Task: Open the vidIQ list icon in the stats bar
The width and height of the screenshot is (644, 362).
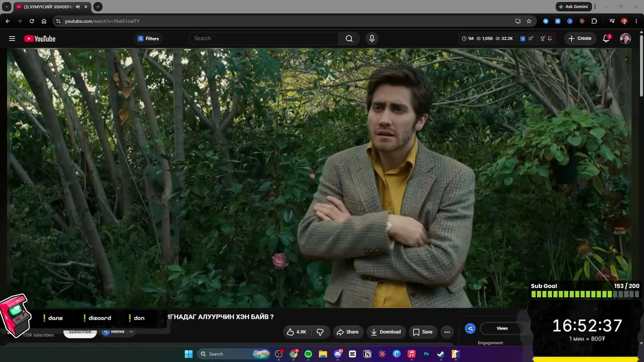Action: pyautogui.click(x=531, y=39)
